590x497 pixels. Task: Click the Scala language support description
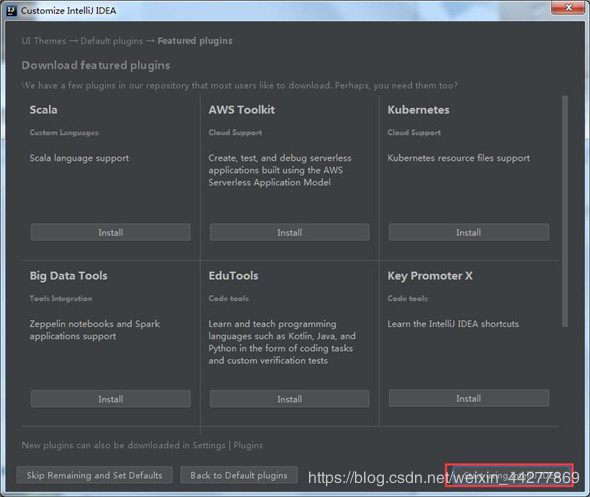79,158
